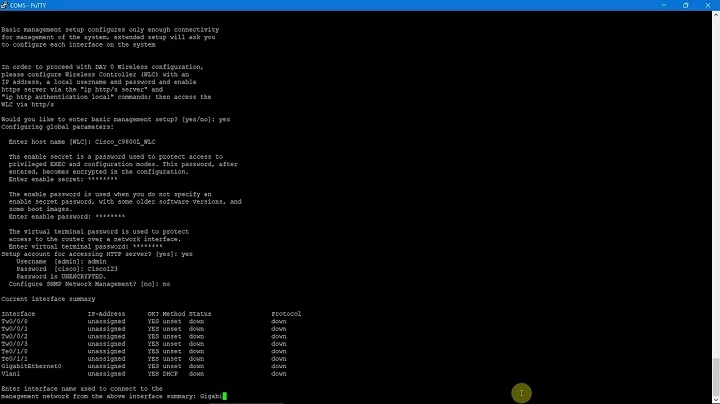Click the 'Tw0/0/1' interface name
Image resolution: width=720 pixels, height=404 pixels.
point(14,329)
